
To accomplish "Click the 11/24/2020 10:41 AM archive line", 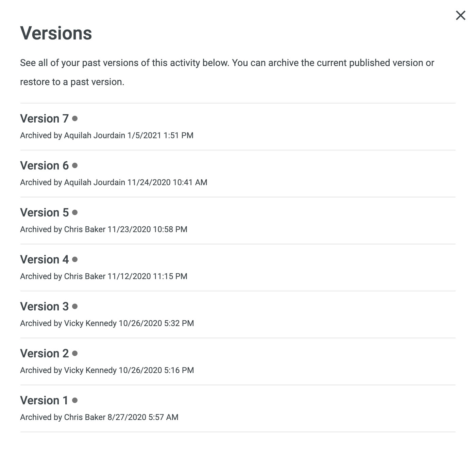I will (x=114, y=182).
